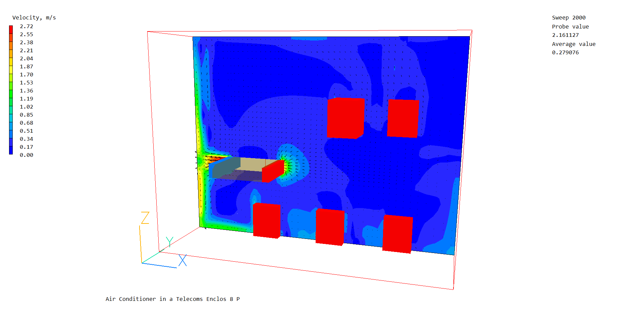This screenshot has width=644, height=324.
Task: Click the Z axis label
Action: tap(145, 218)
